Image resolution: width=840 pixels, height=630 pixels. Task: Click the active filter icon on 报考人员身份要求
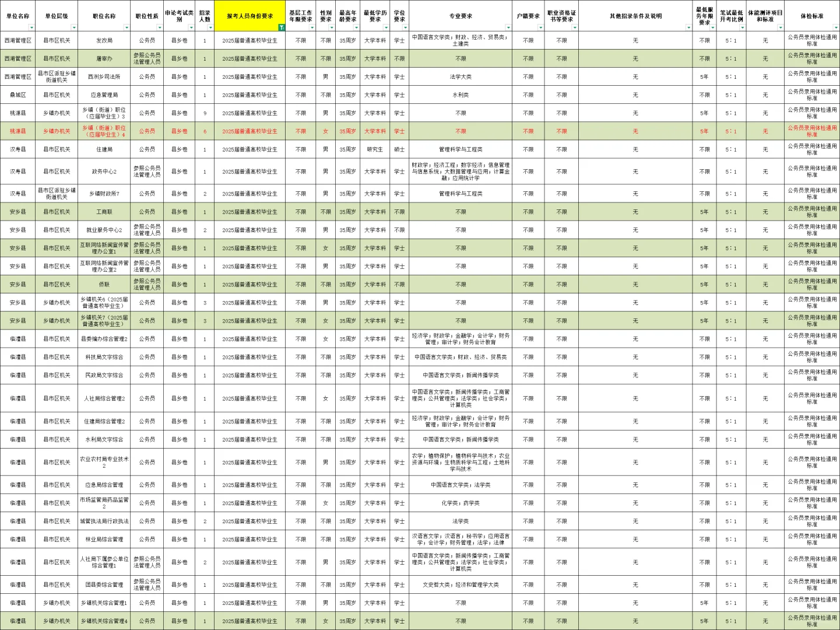[x=282, y=27]
